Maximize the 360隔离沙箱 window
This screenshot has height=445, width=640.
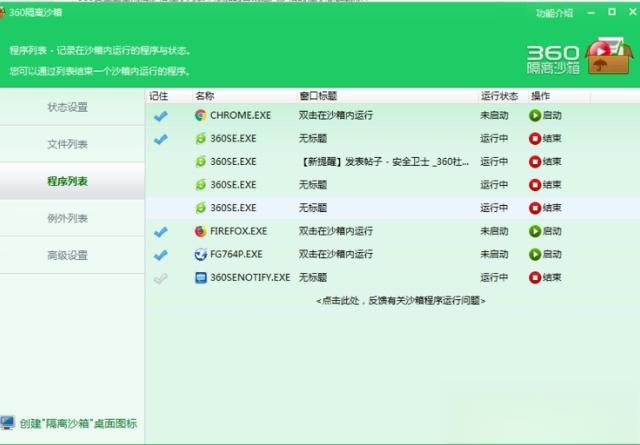[x=612, y=12]
